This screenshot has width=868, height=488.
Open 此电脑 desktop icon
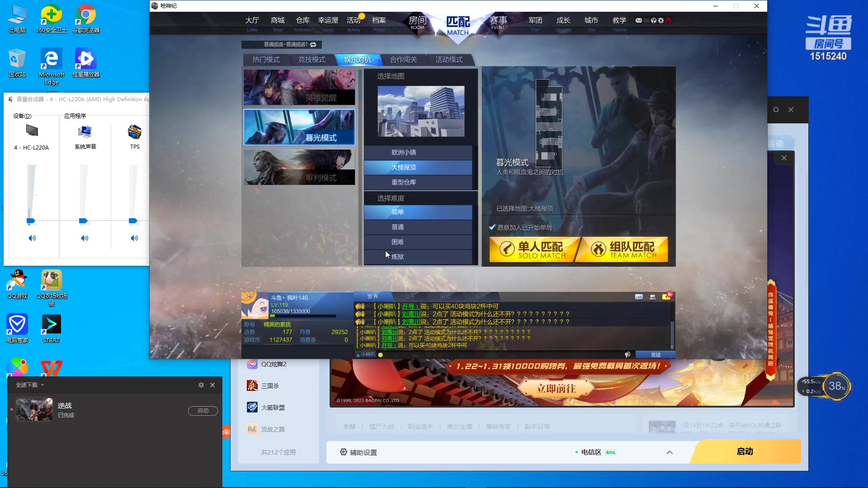click(17, 19)
